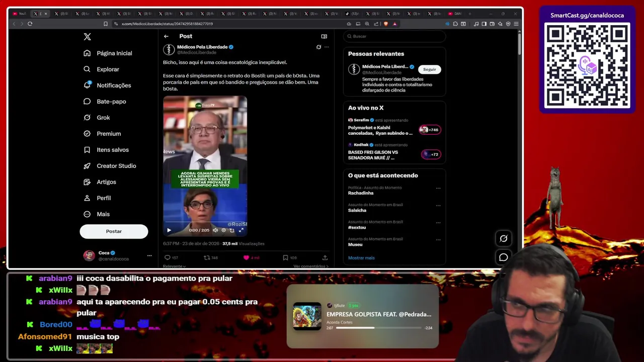Image resolution: width=644 pixels, height=362 pixels.
Task: Click the Buscar search field
Action: (x=394, y=36)
